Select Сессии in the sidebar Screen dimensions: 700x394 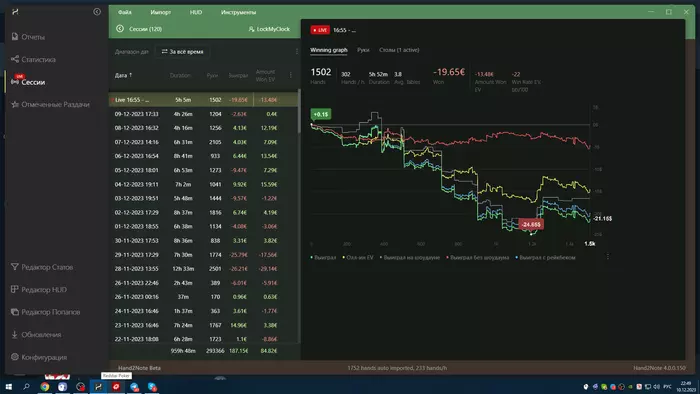[28, 82]
